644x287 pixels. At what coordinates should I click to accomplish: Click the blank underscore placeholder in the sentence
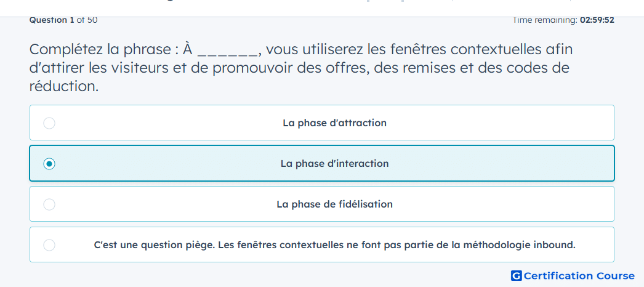point(228,51)
